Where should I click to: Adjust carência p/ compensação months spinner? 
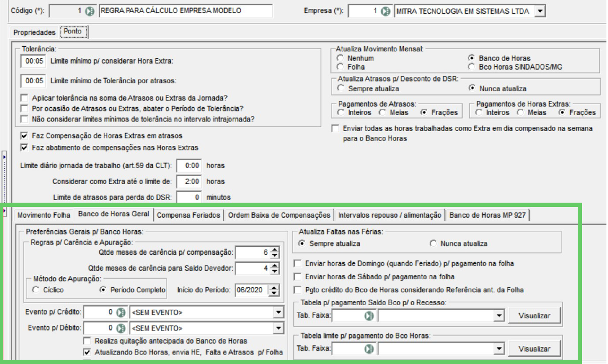click(x=274, y=253)
